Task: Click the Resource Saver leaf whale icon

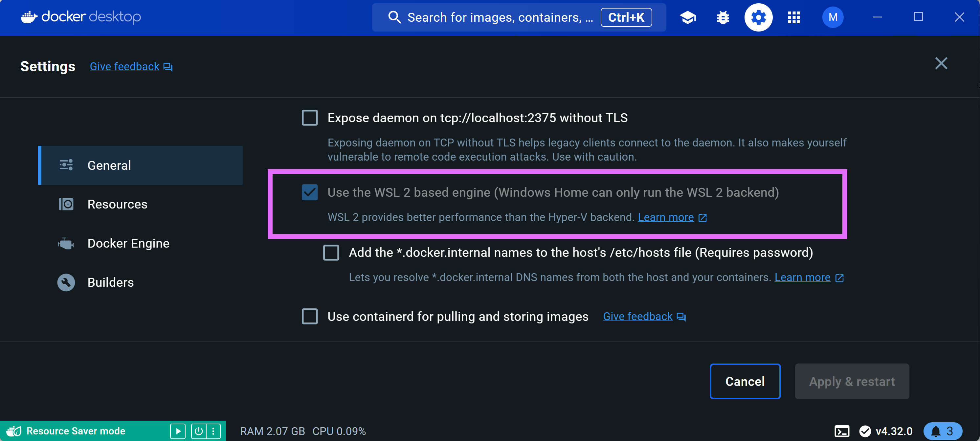Action: click(x=14, y=431)
